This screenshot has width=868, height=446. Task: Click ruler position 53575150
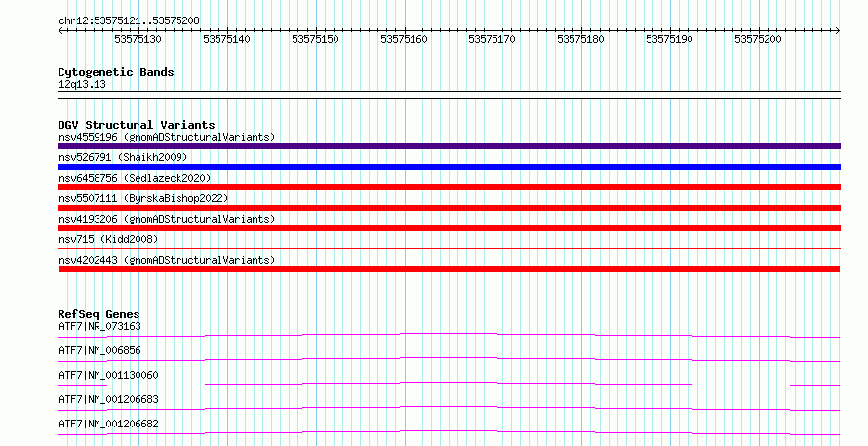pyautogui.click(x=315, y=39)
